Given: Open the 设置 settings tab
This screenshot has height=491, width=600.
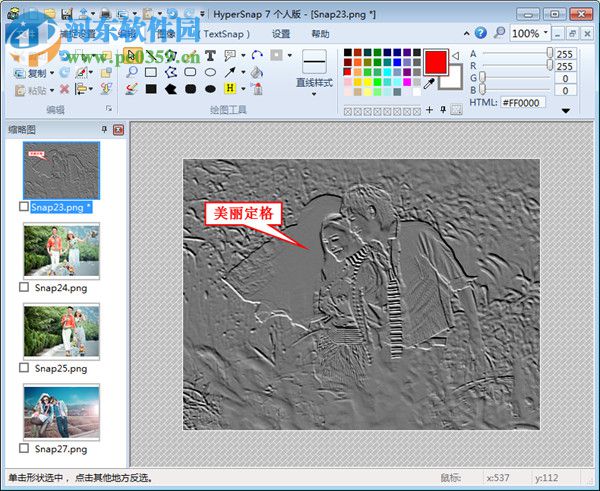Looking at the screenshot, I should click(281, 34).
